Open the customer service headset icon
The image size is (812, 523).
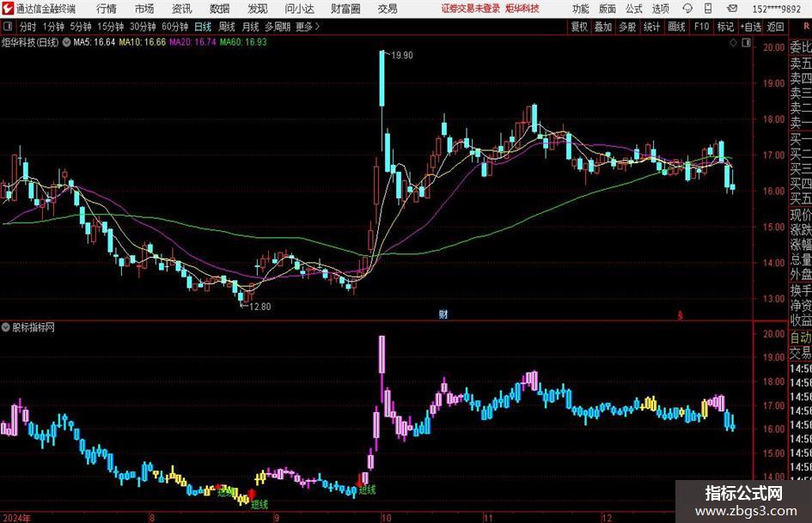pyautogui.click(x=687, y=9)
